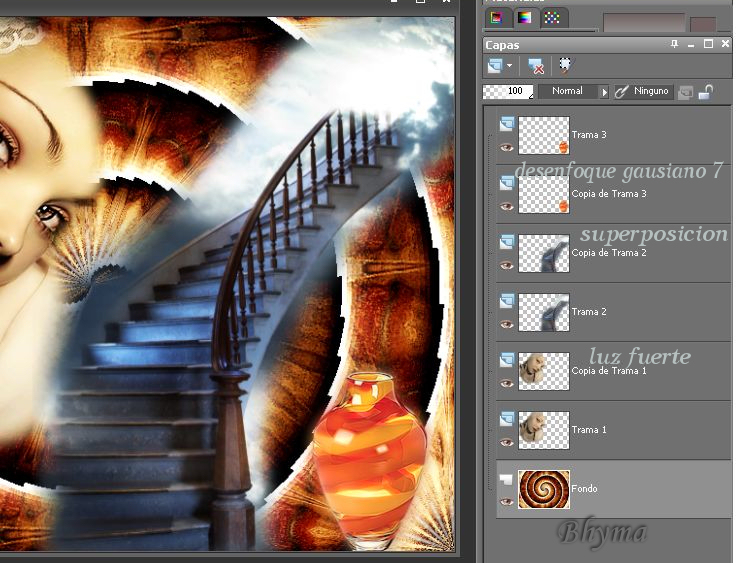Click layer type icon of Trama 1
736x563 pixels.
click(506, 419)
